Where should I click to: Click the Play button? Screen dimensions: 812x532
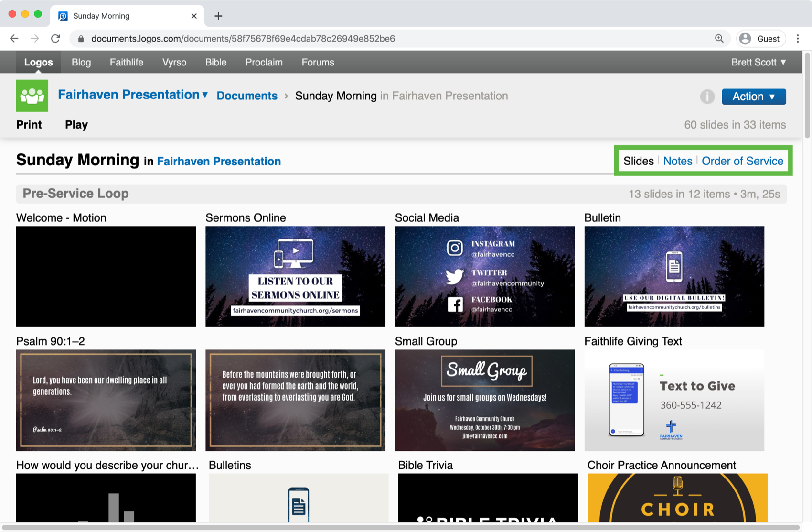[x=76, y=125]
